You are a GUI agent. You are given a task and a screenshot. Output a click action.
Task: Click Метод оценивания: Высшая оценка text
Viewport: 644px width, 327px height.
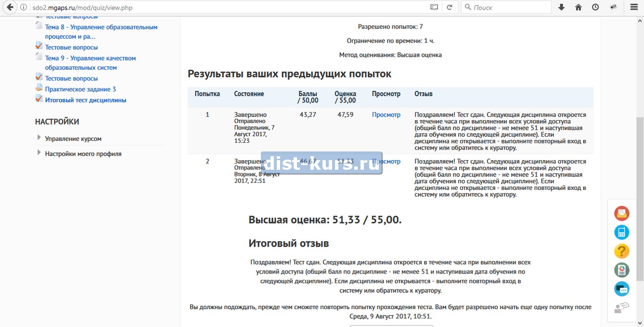point(390,55)
